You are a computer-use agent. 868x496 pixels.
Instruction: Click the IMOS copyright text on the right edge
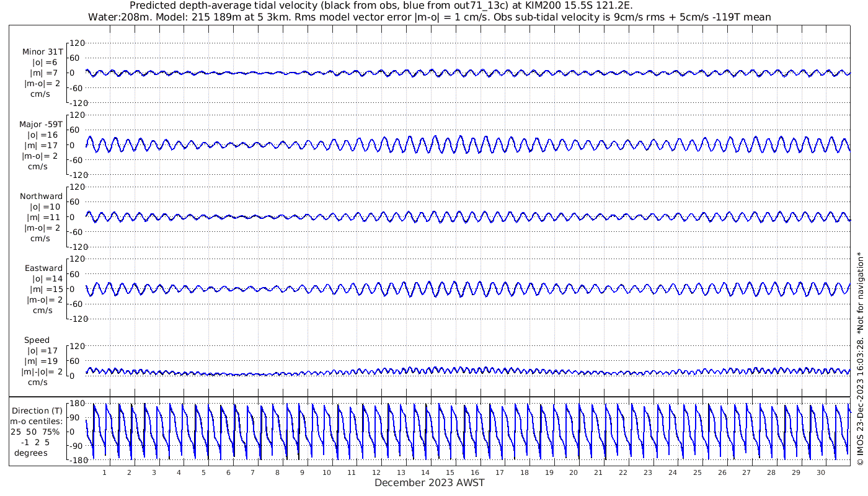[x=860, y=358]
